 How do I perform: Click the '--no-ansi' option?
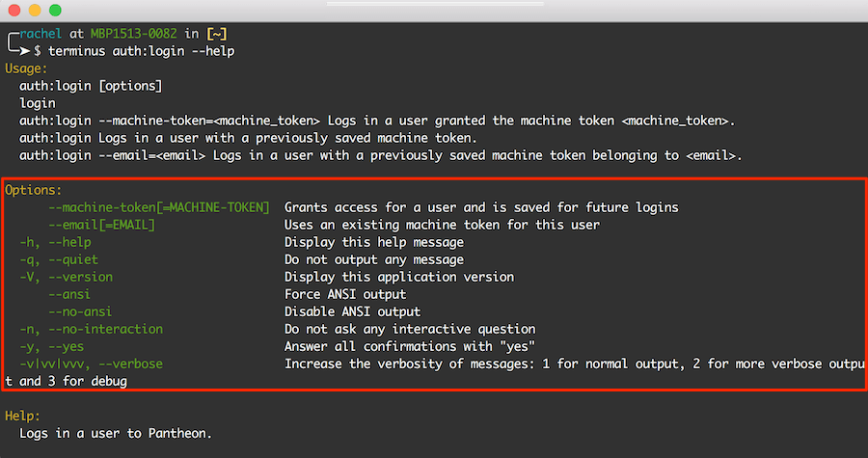click(80, 311)
